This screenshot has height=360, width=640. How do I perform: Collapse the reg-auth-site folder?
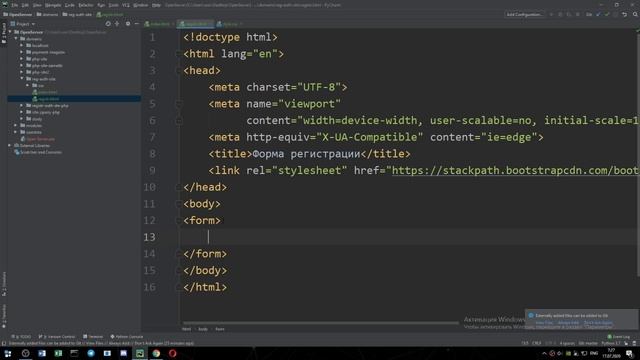click(22, 78)
